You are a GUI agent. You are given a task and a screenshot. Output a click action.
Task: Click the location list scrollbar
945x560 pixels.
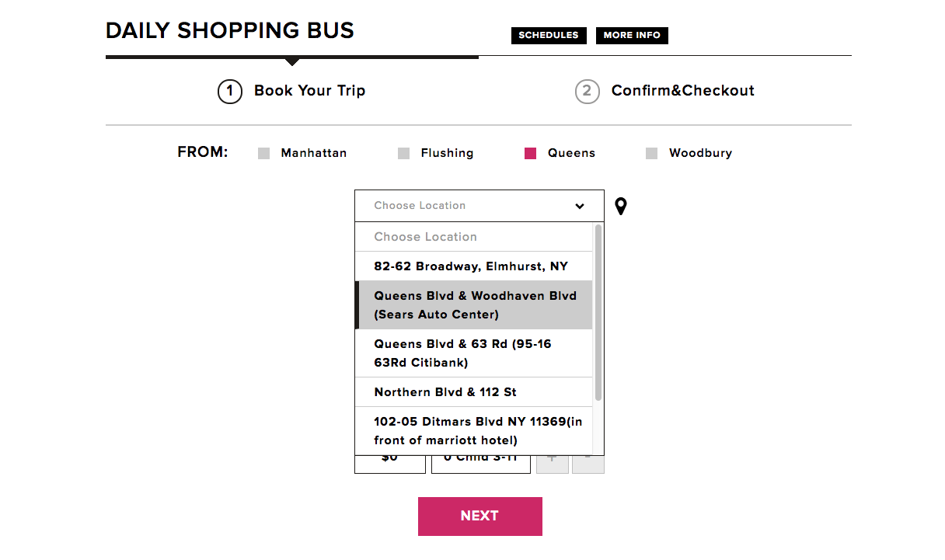click(x=598, y=312)
